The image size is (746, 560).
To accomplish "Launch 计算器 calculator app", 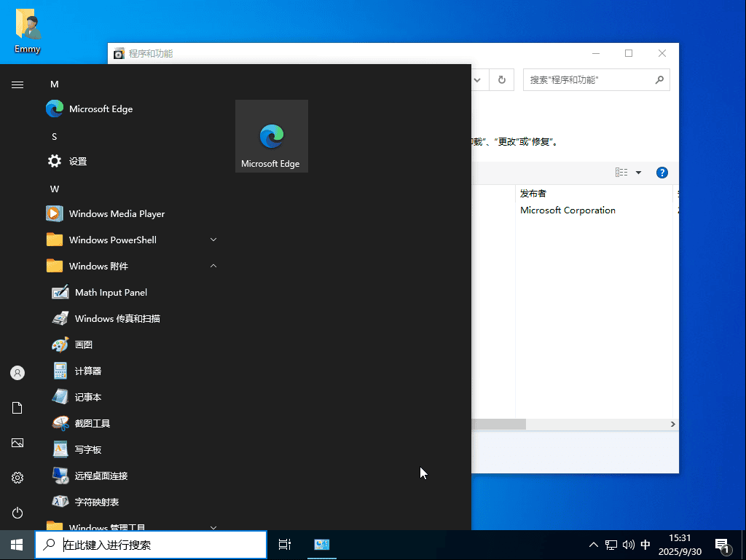I will [x=87, y=371].
